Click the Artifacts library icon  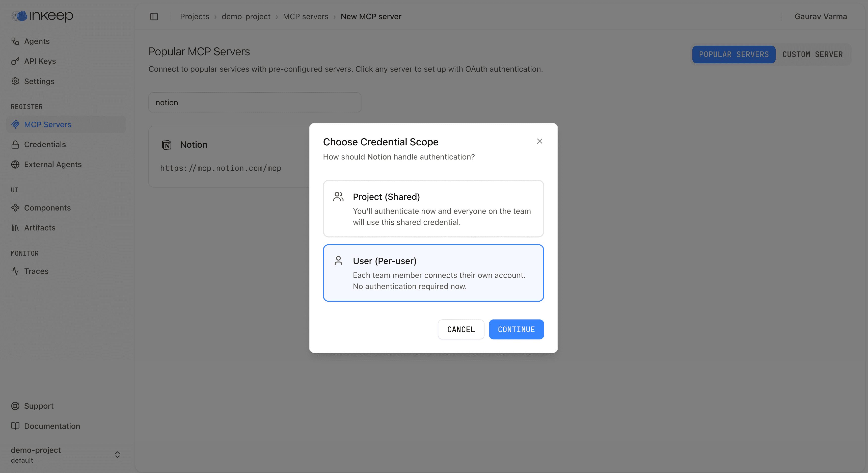point(15,228)
